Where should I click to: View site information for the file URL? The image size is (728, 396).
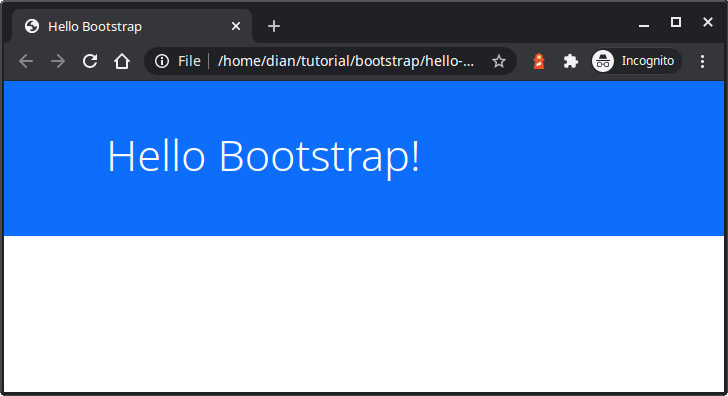pos(162,61)
